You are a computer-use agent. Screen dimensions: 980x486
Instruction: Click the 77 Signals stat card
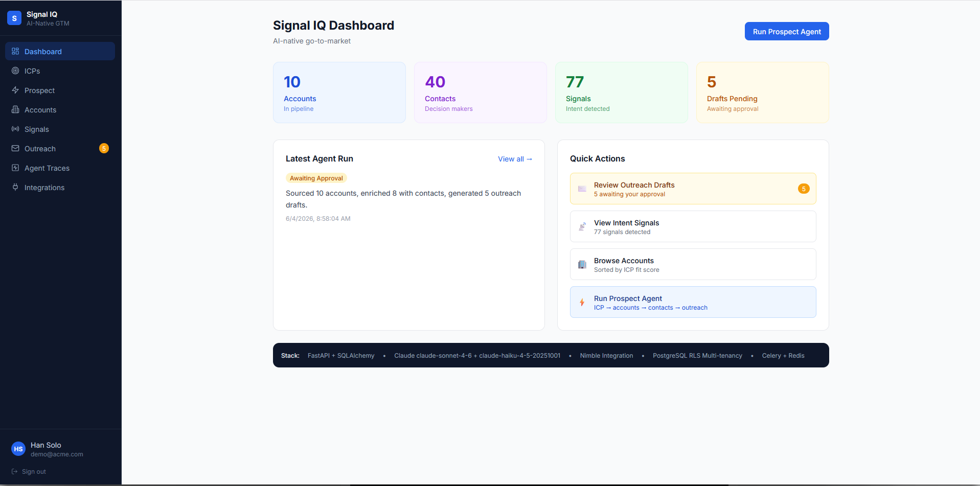[622, 92]
